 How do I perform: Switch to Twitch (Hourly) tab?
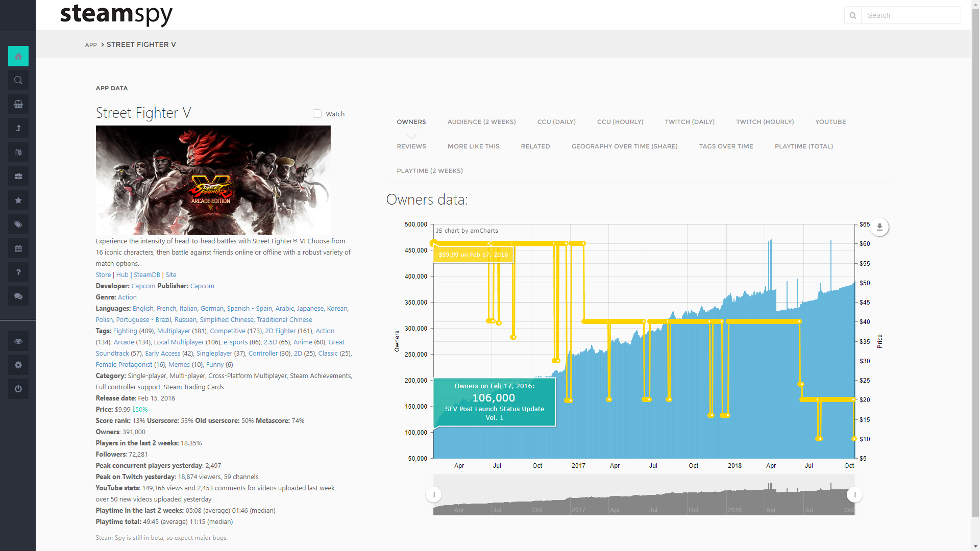(765, 122)
